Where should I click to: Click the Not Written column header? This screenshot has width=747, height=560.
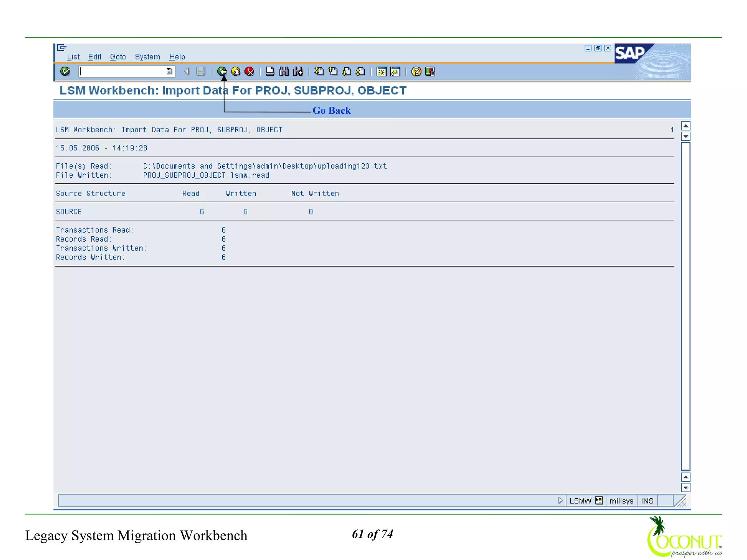point(315,194)
